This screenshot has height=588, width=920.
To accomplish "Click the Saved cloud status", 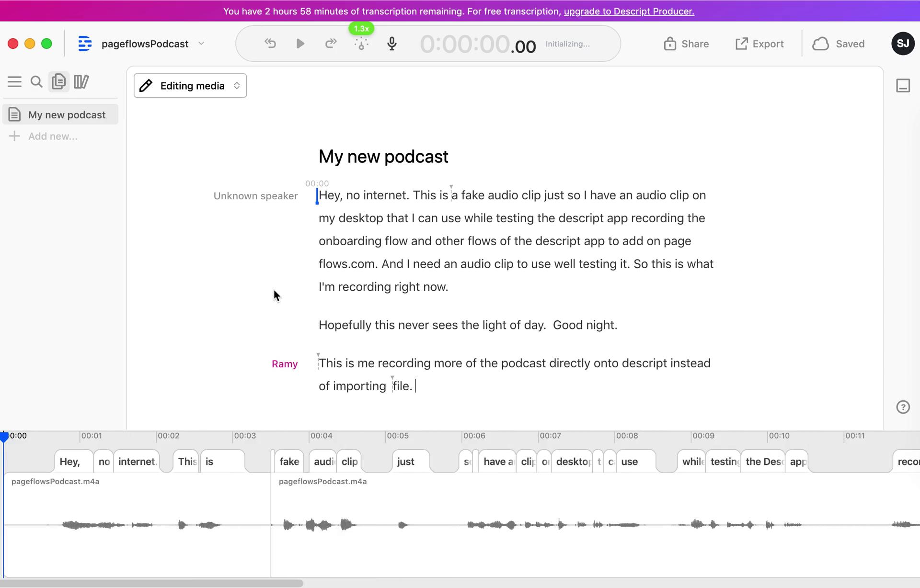I will 839,44.
